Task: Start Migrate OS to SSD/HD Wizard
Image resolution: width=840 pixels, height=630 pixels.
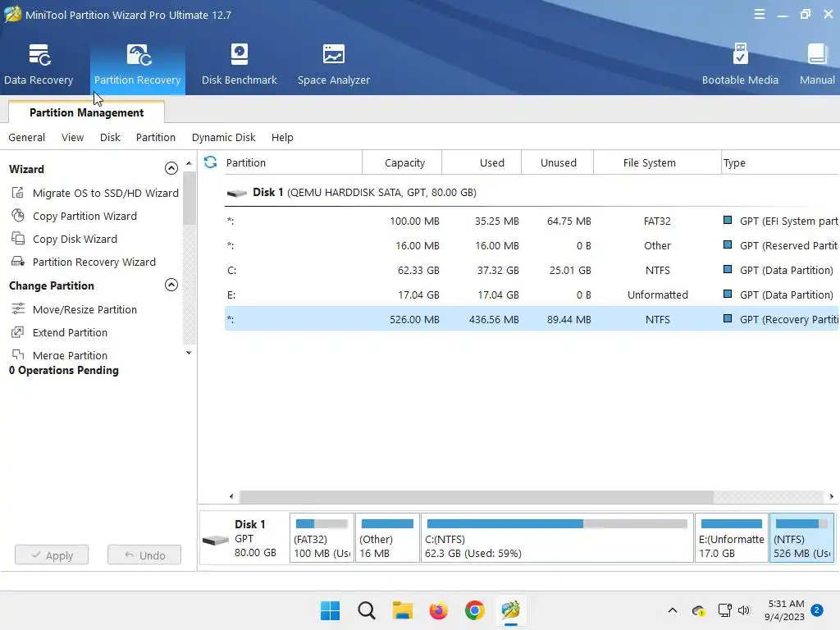Action: point(106,193)
